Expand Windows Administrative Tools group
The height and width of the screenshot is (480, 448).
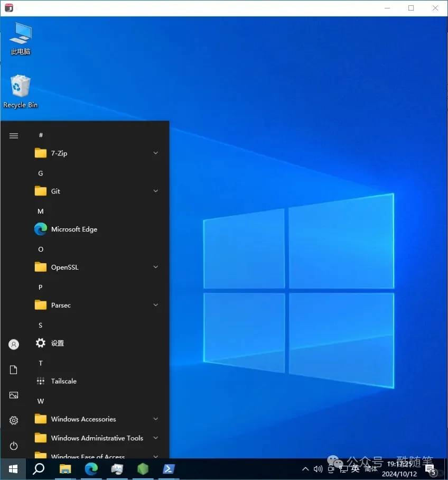(x=155, y=438)
